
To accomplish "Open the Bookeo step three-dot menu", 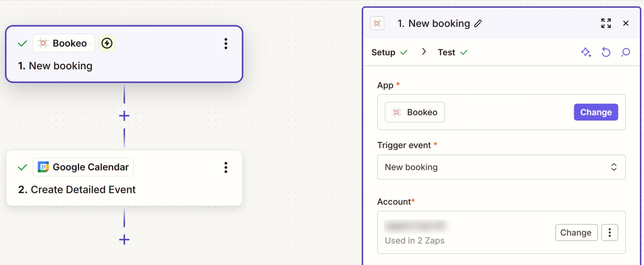I will point(226,44).
